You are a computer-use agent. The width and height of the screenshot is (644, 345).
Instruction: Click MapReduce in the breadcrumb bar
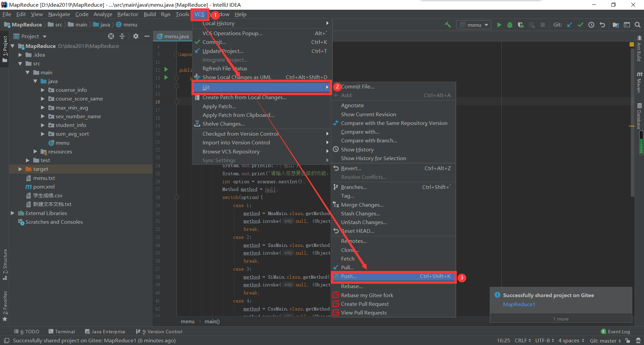pos(26,25)
